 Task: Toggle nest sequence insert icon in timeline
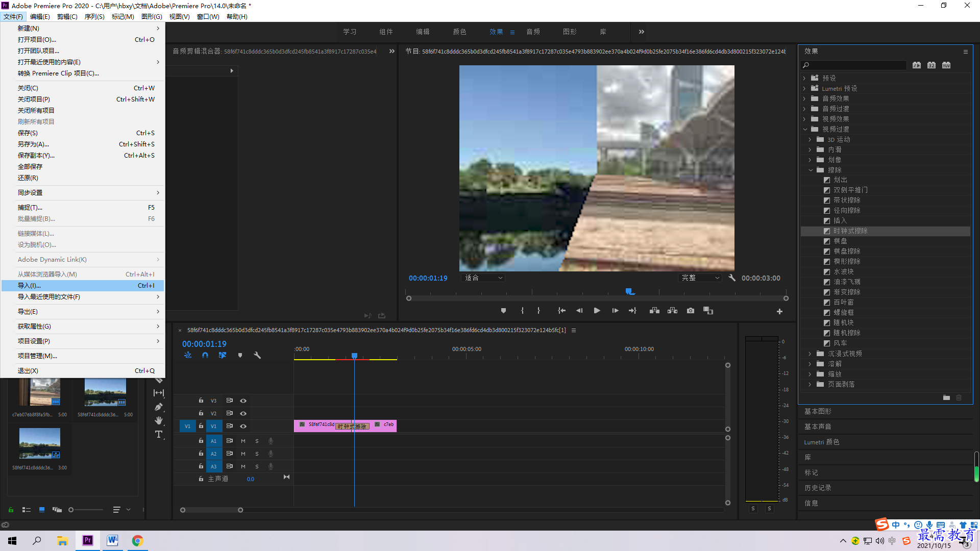188,355
